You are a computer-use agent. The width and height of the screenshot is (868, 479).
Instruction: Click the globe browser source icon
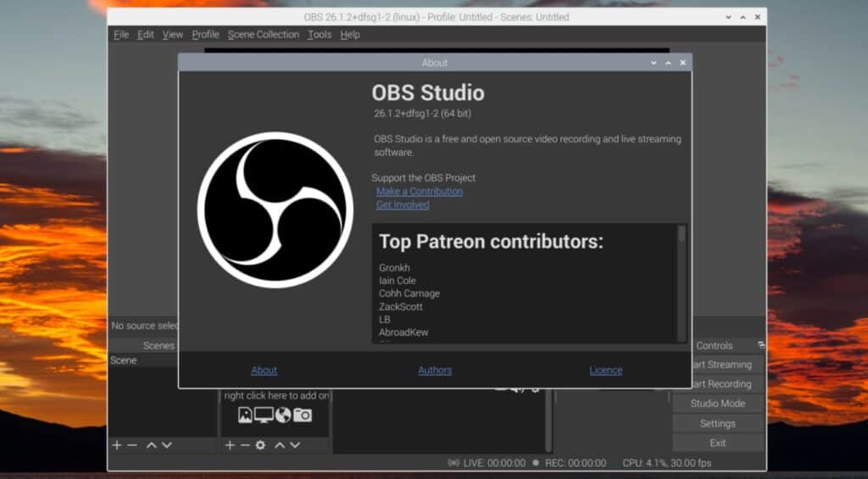(x=283, y=415)
